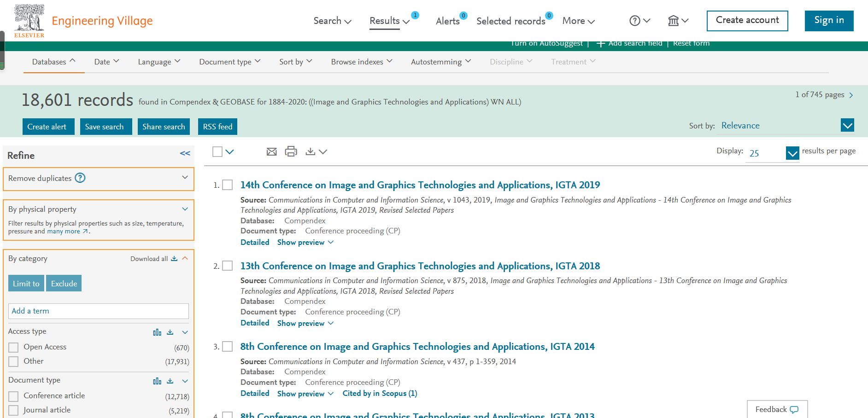Check the Open Access filter

[x=14, y=347]
